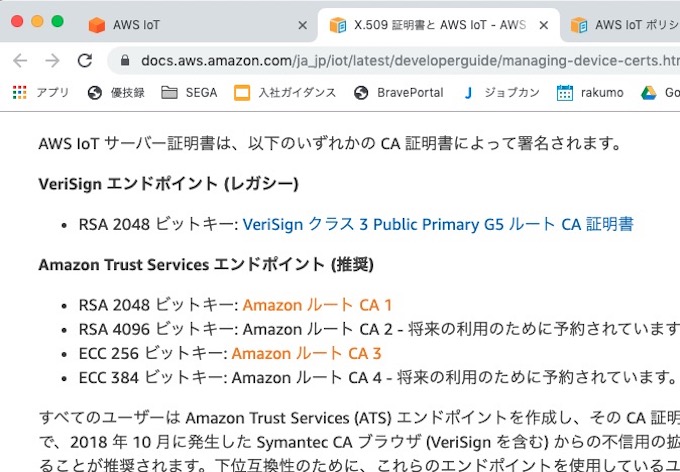Switch to the AWS IoT ポリシー tab
The image size is (680, 472).
[x=624, y=25]
